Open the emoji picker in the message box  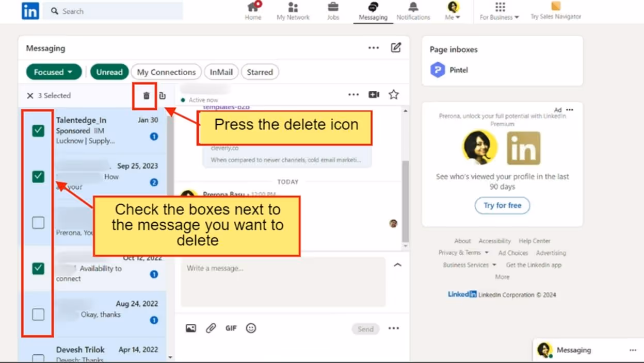251,328
